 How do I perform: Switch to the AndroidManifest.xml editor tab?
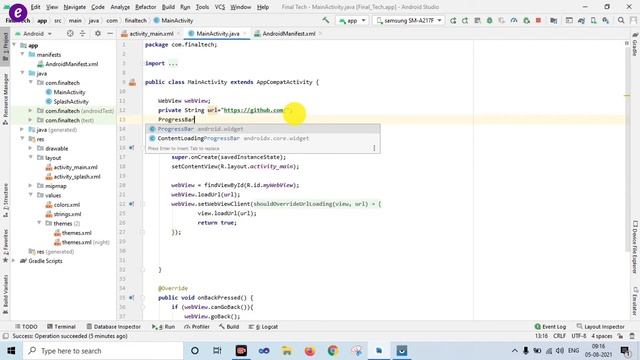tap(289, 33)
